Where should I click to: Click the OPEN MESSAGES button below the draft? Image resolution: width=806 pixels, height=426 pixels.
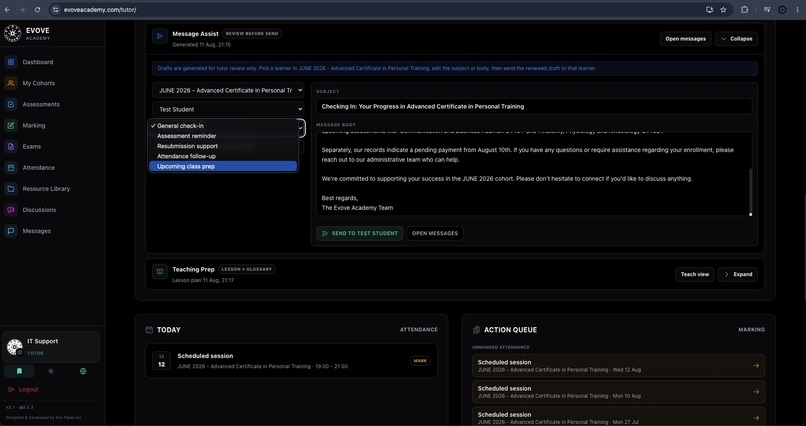point(435,233)
